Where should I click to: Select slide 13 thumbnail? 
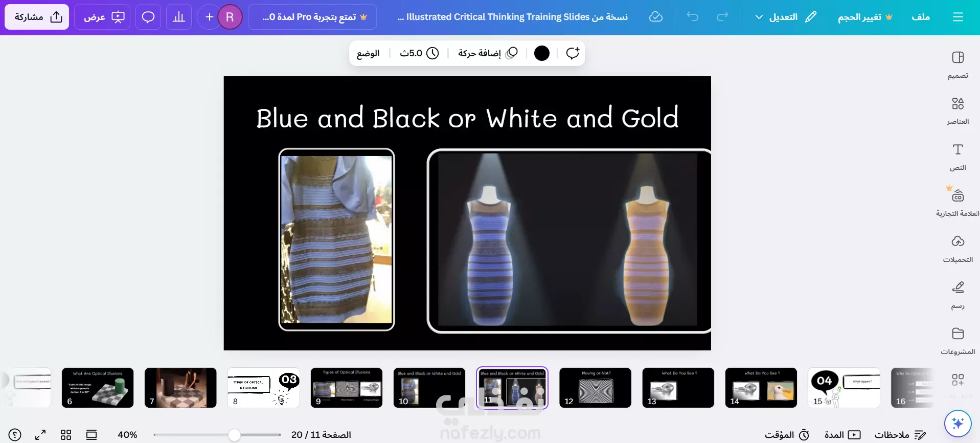coord(678,388)
